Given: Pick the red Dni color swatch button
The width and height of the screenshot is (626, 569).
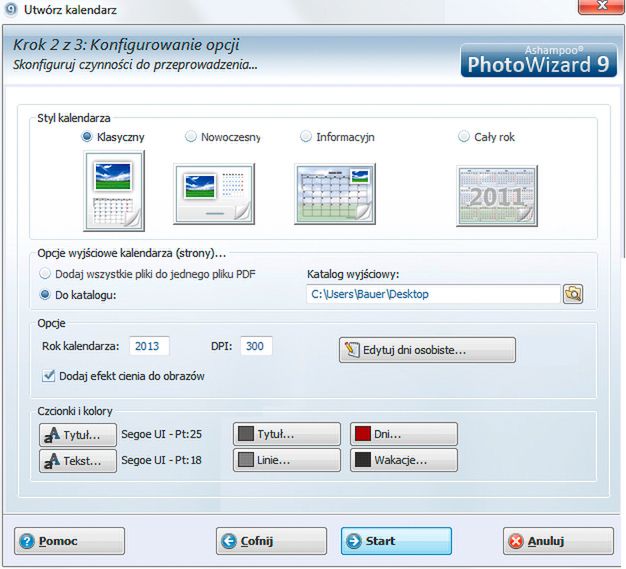Looking at the screenshot, I should [x=404, y=434].
